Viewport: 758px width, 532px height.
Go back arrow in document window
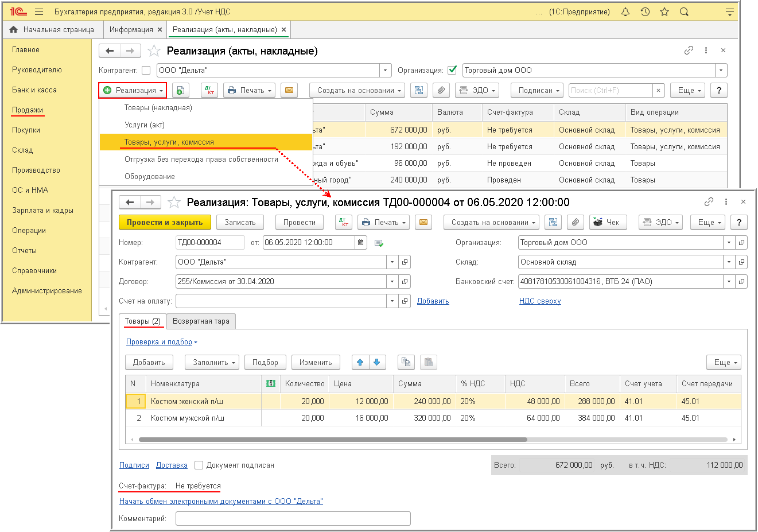click(130, 202)
